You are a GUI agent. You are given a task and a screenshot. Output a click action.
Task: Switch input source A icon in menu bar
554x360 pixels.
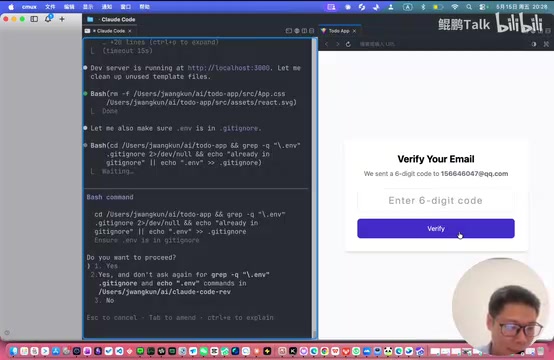click(407, 7)
